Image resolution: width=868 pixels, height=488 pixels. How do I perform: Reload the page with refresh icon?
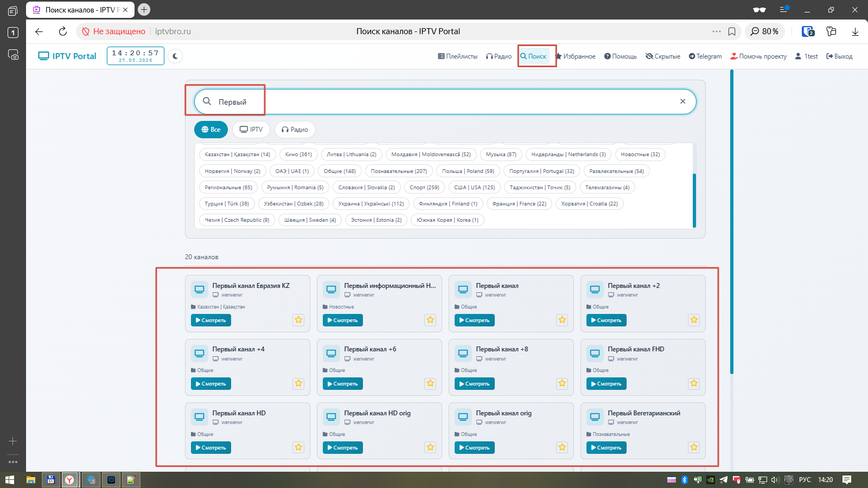pos(63,31)
